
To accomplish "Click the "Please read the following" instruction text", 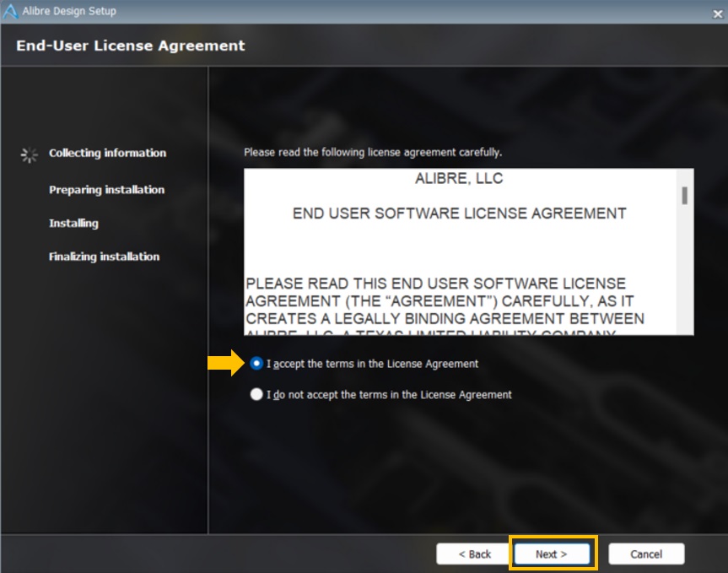I will (x=372, y=153).
